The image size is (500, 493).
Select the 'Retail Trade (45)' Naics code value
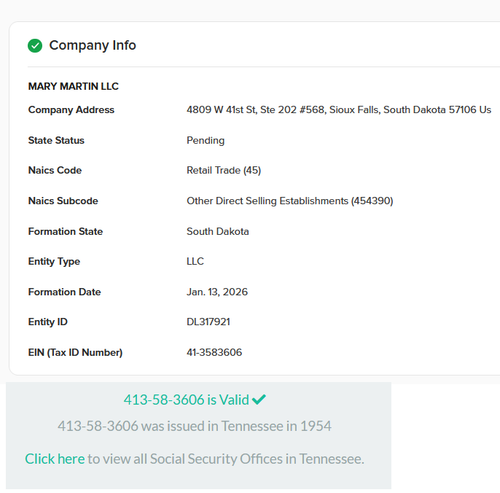pos(224,170)
